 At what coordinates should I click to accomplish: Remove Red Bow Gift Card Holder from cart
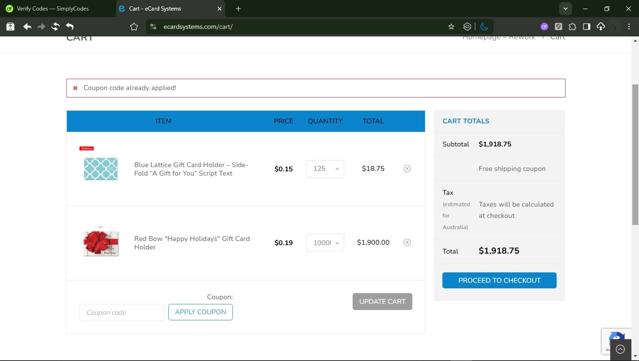point(407,242)
